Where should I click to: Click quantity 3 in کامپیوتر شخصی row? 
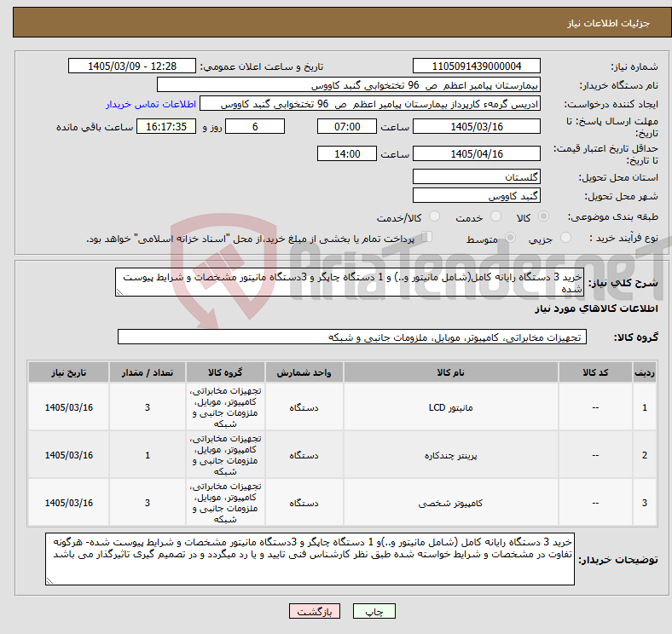[148, 503]
